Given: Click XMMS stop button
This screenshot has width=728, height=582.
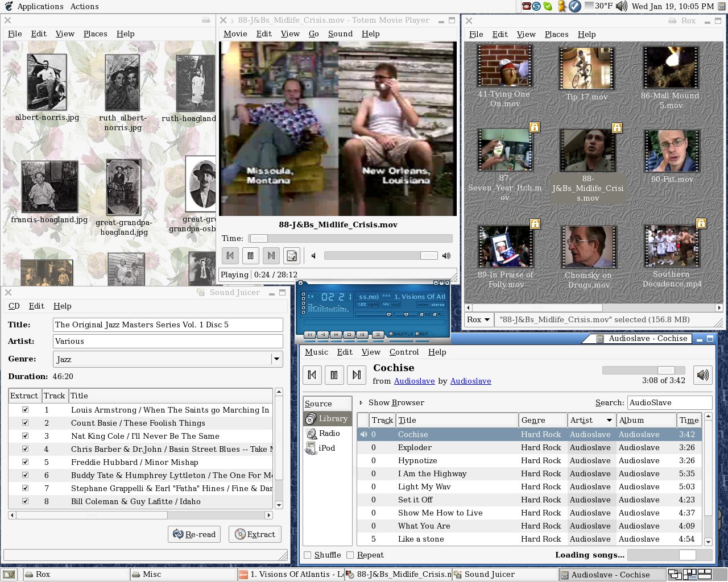Looking at the screenshot, I should pos(349,335).
